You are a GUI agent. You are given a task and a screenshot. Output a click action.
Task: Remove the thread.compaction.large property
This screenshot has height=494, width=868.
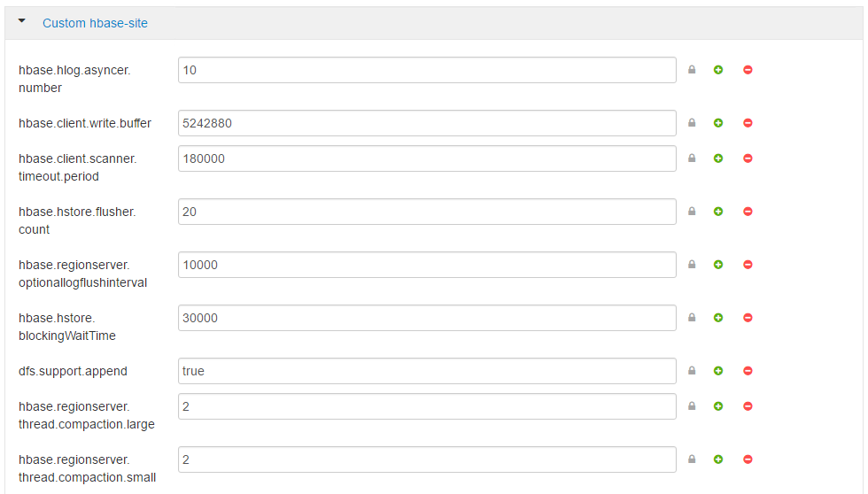748,406
